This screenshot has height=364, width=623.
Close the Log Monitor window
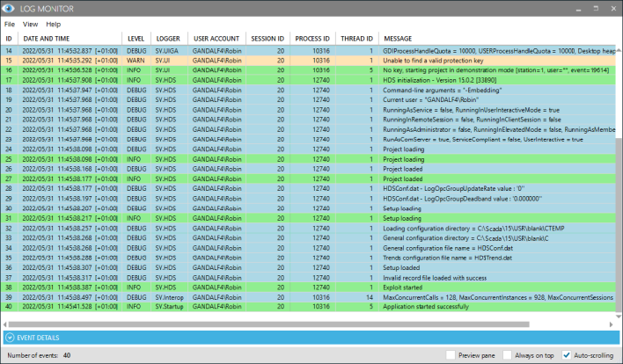pos(609,9)
